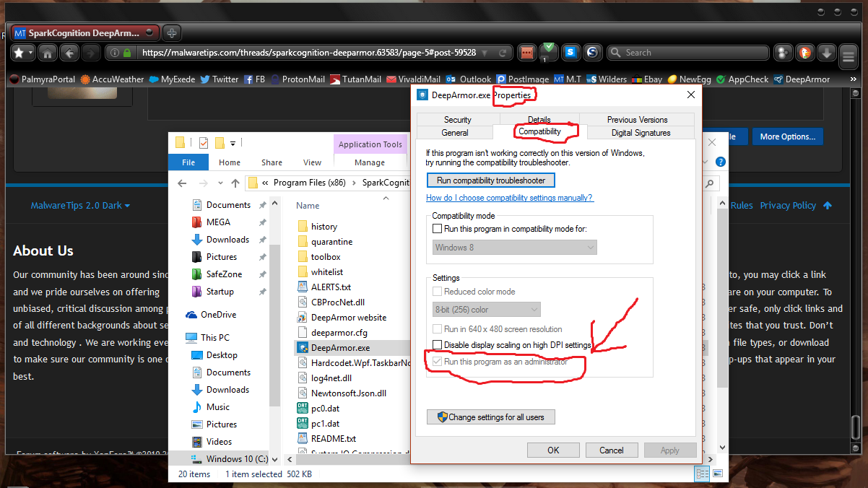Image resolution: width=868 pixels, height=488 pixels.
Task: Click the green padlock site security icon
Action: click(x=127, y=53)
